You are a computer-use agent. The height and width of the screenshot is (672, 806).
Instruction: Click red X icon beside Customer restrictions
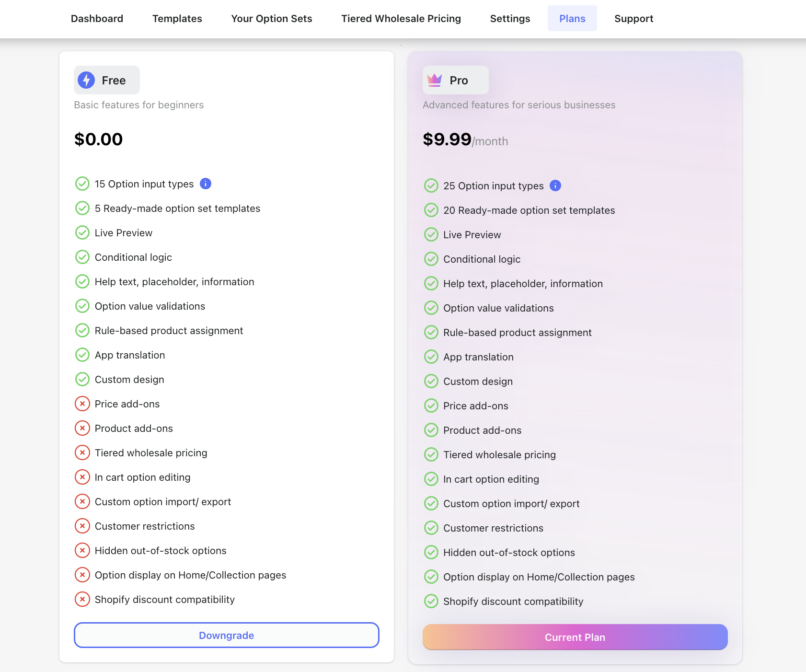(x=82, y=526)
